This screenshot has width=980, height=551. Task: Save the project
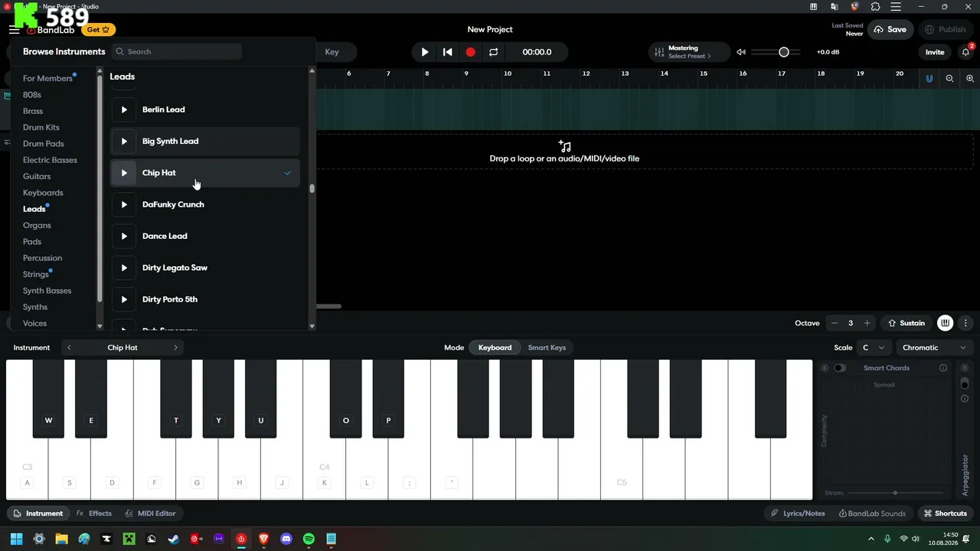pos(890,30)
